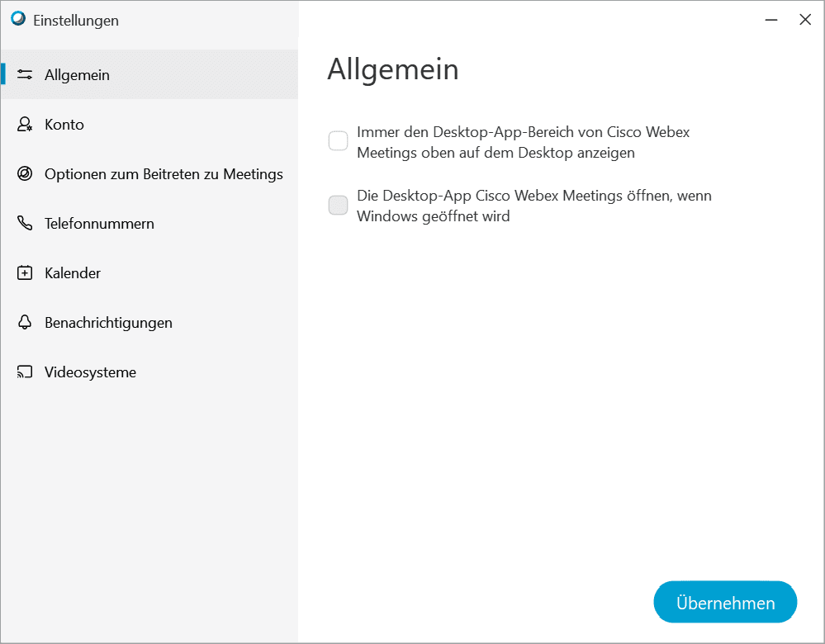Minimize the Einstellungen window
This screenshot has width=825, height=644.
click(771, 20)
